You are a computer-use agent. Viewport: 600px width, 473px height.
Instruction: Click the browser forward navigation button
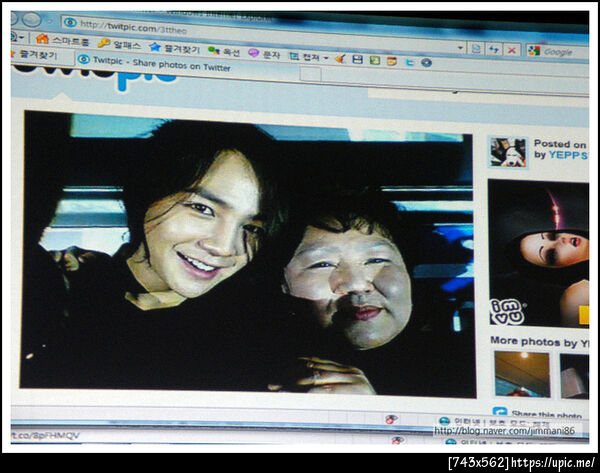point(32,20)
